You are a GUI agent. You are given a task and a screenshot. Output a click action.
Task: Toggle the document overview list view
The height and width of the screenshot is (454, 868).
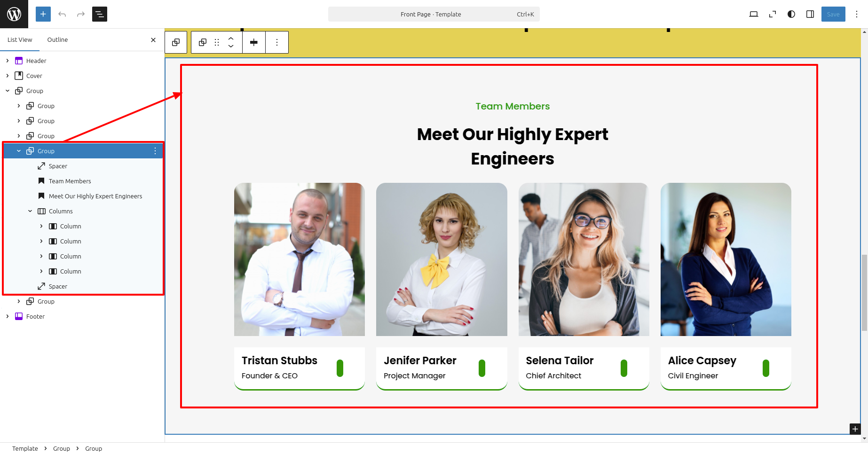[100, 14]
